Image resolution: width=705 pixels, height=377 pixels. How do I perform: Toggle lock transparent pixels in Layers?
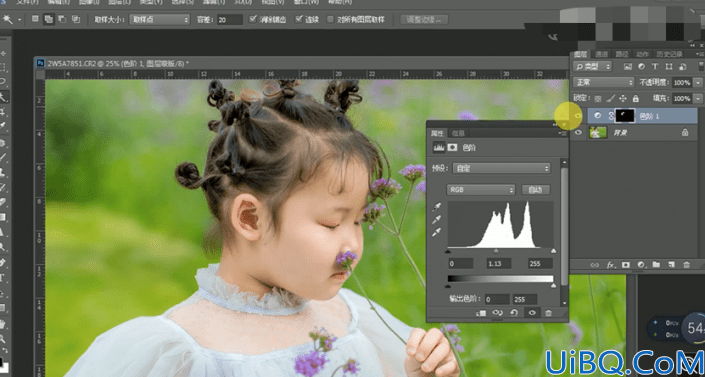coord(598,98)
